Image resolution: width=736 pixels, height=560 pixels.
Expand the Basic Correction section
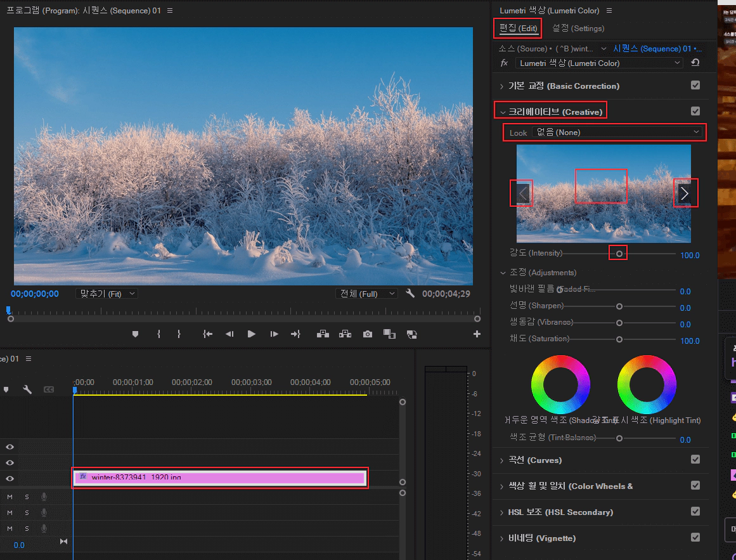coord(502,86)
